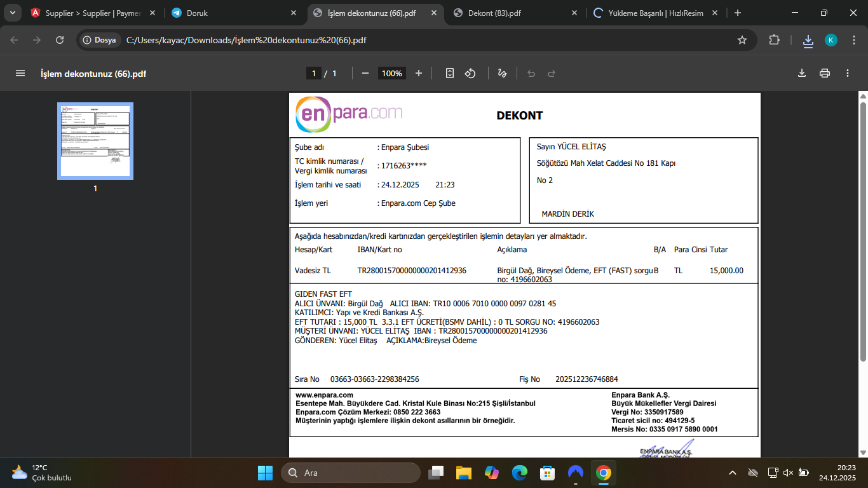Screen dimensions: 868x488
Task: Rotate the PDF counterclockwise
Action: (x=470, y=73)
